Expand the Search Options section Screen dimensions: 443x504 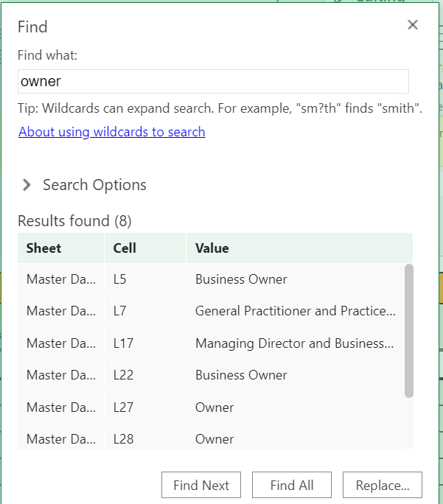(94, 185)
